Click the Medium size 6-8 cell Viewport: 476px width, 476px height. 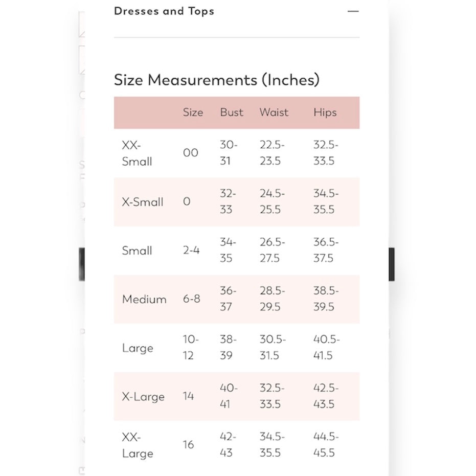192,299
